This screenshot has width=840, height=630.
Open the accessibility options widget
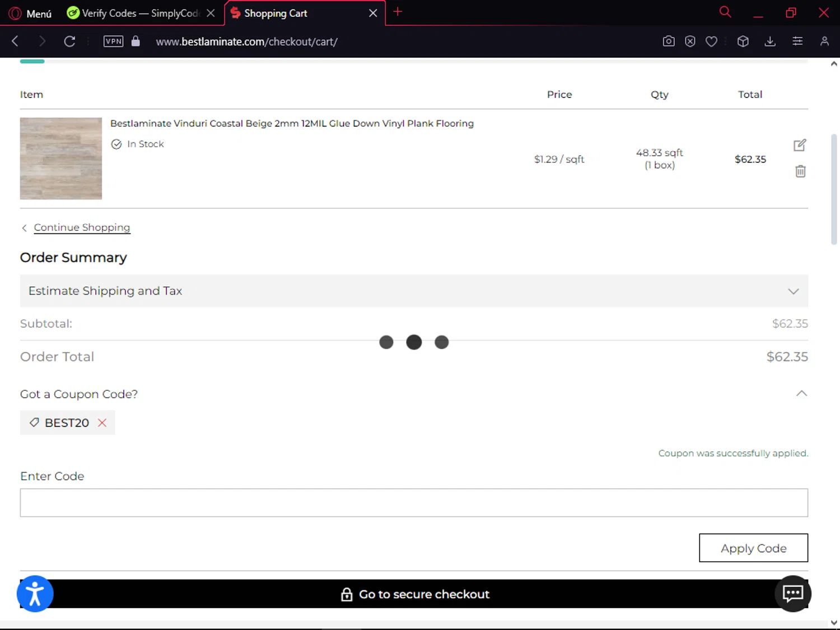click(35, 594)
